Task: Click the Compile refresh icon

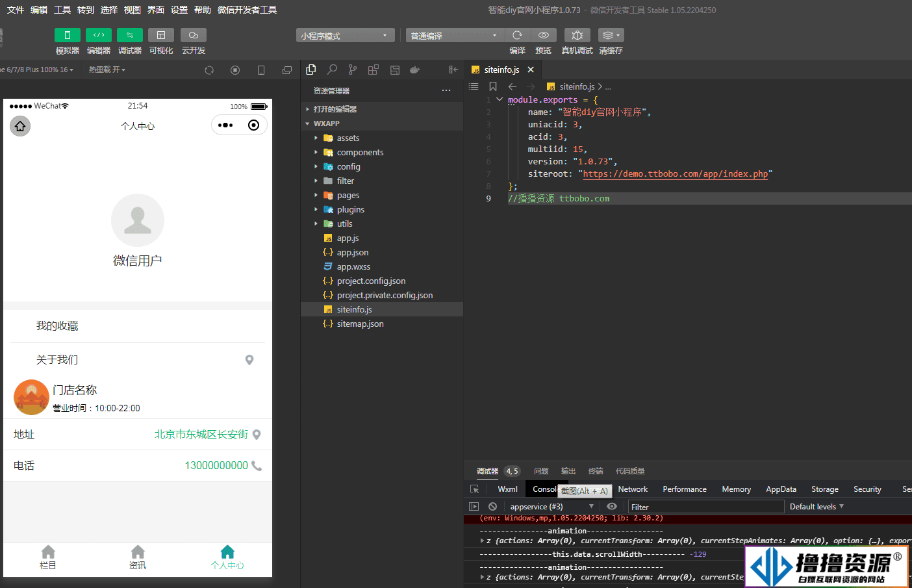Action: (x=517, y=35)
